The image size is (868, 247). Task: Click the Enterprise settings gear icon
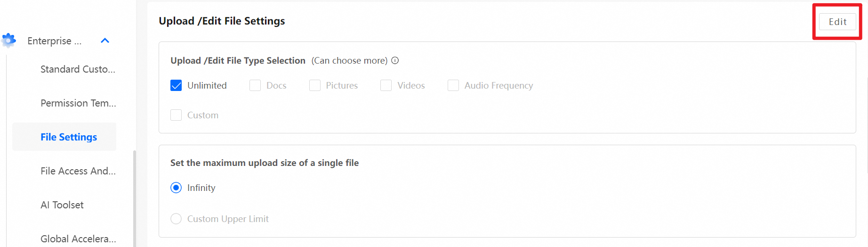[x=9, y=41]
